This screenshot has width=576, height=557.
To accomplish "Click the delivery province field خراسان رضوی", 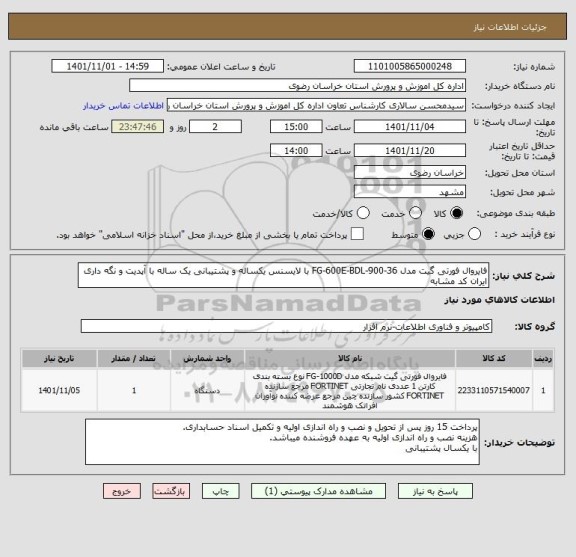I will point(410,172).
